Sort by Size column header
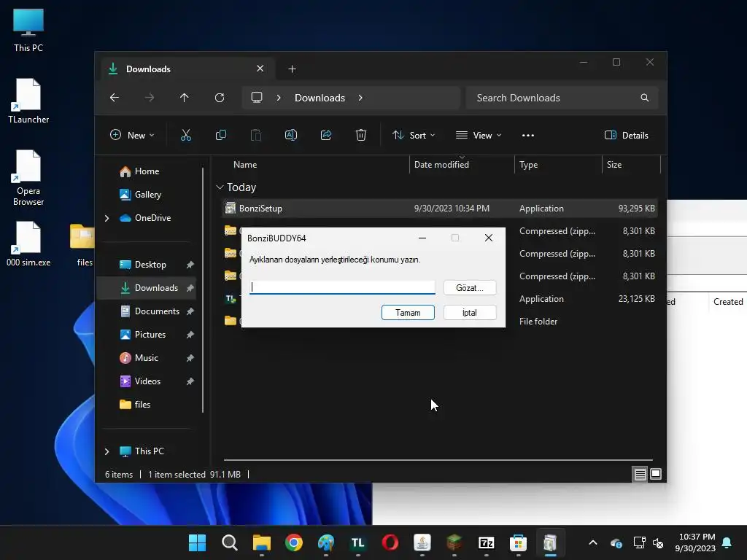Viewport: 747px width, 560px height. coord(631,165)
